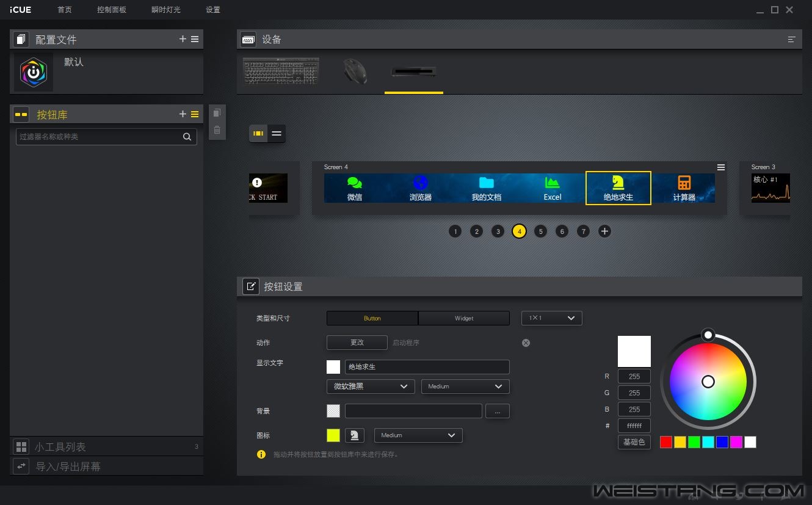Click the background color swatch

pos(333,411)
